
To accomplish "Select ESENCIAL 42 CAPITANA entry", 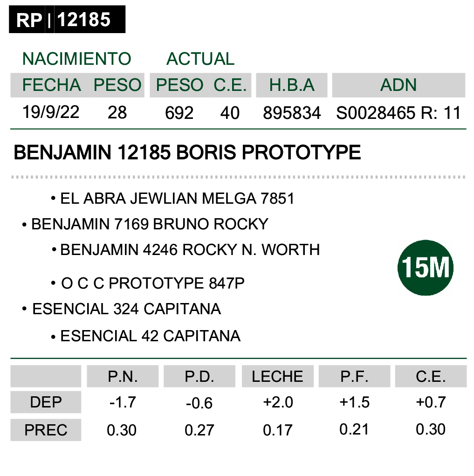I will click(x=150, y=336).
